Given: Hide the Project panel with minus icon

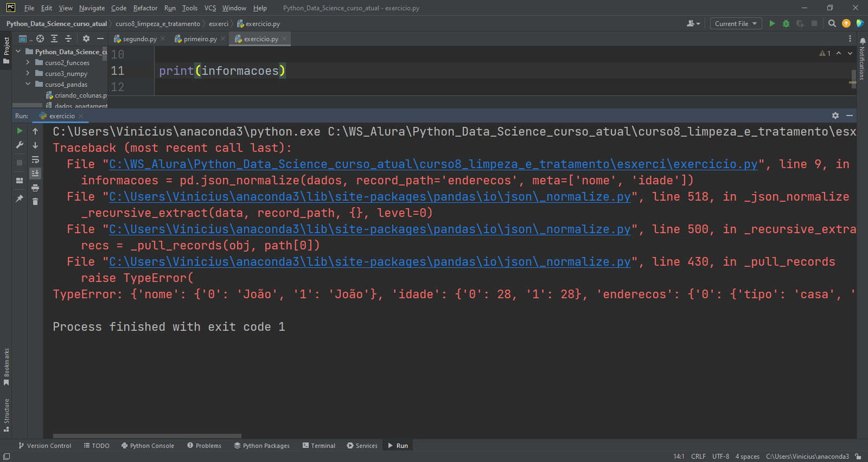Looking at the screenshot, I should pyautogui.click(x=100, y=39).
